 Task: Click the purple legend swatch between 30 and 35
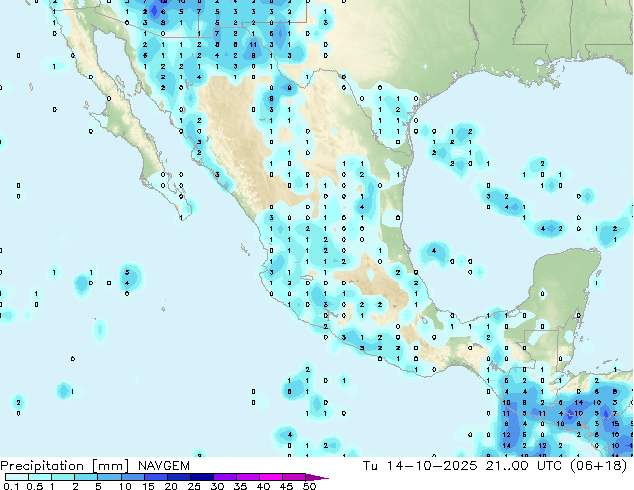pos(224,477)
